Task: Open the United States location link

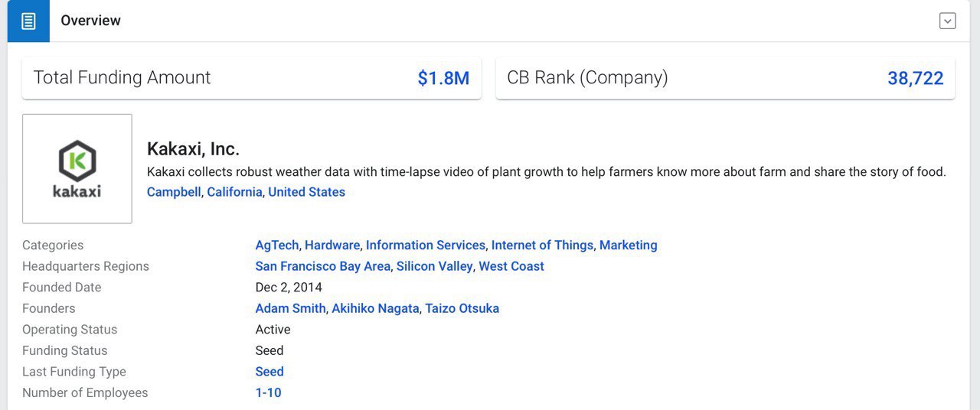Action: (x=306, y=192)
